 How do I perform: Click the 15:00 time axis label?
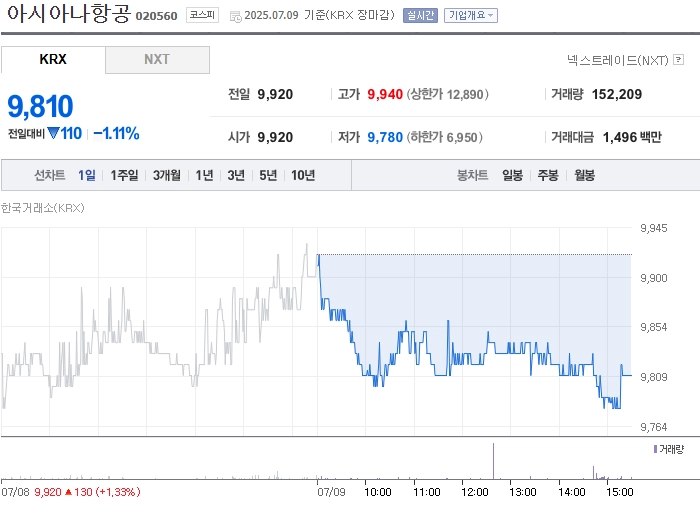(x=620, y=492)
